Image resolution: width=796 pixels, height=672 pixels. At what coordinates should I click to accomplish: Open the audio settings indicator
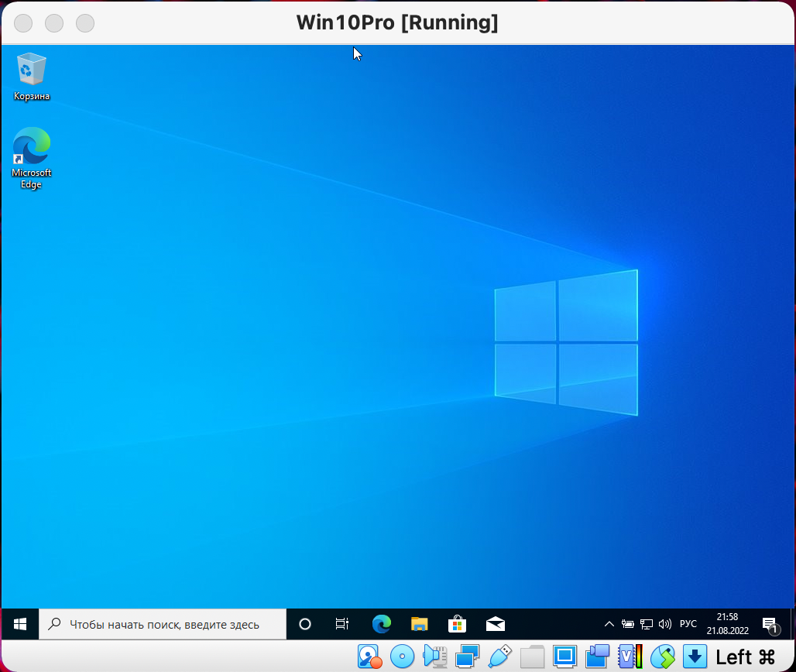point(434,657)
